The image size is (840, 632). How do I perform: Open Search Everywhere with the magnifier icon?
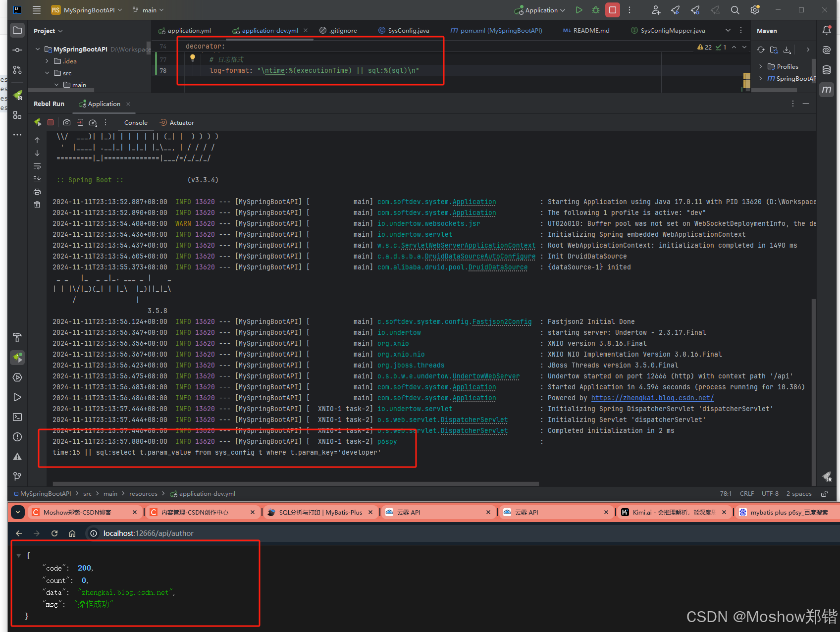[x=735, y=10]
